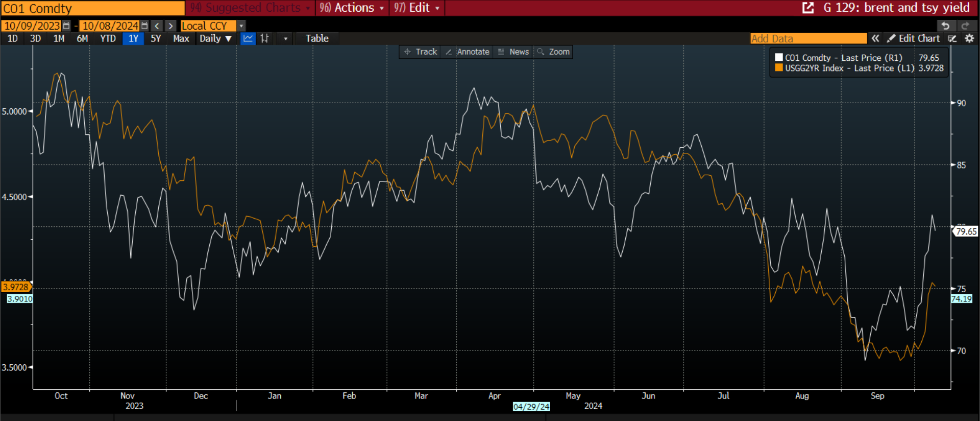Shift date range back with left arrow
The image size is (980, 421).
157,26
